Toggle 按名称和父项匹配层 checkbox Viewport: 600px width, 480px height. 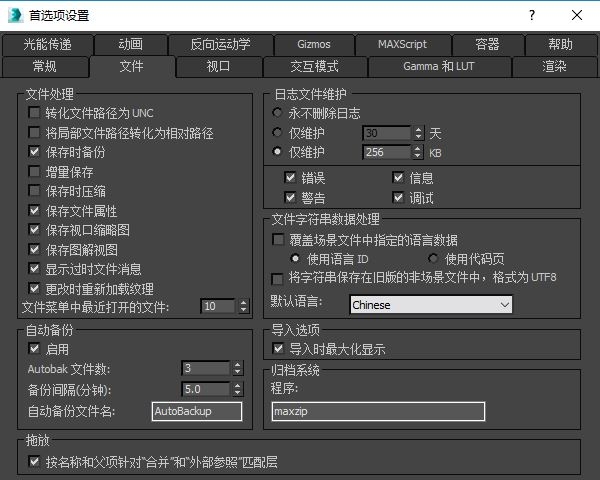(34, 462)
